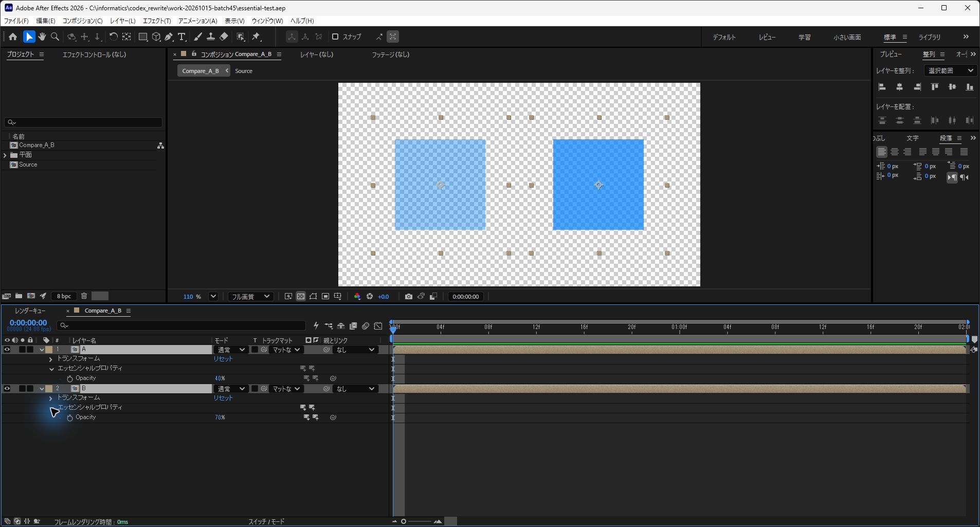
Task: Click the timeline zoom slider
Action: (x=417, y=521)
